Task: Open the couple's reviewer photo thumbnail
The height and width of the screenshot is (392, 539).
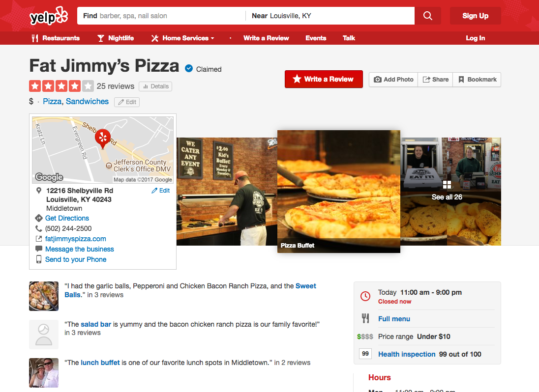Action: coord(44,373)
